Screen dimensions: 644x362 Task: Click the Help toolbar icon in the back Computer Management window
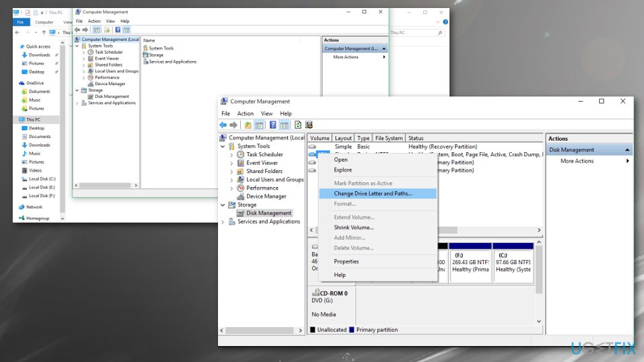tap(118, 29)
